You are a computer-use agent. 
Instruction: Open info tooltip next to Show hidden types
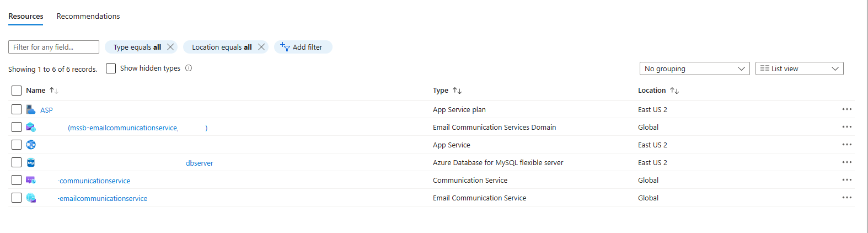(x=189, y=68)
